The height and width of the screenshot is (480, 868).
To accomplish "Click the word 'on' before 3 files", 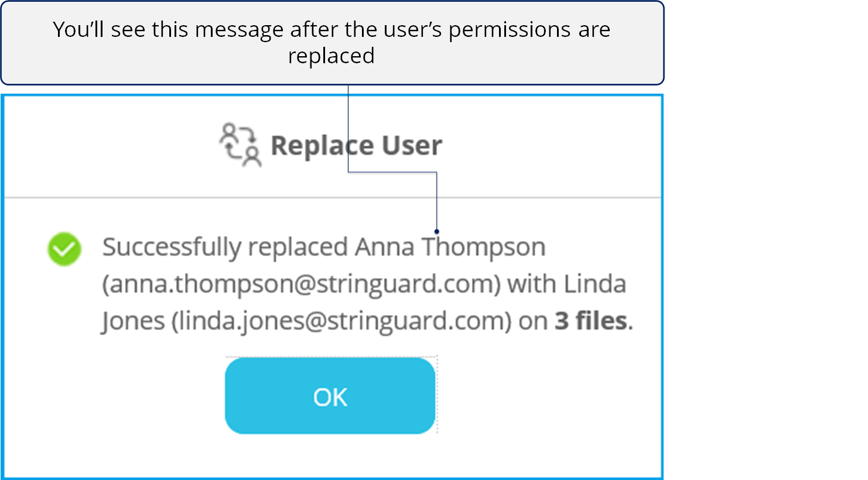I will (533, 321).
